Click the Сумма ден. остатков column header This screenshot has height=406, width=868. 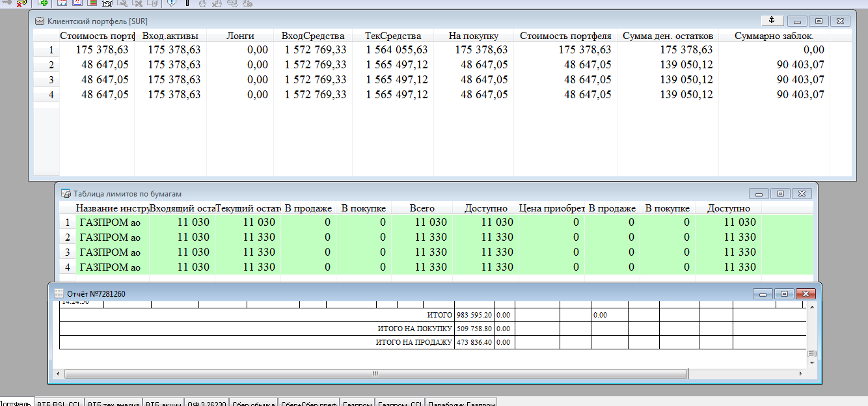tap(668, 36)
